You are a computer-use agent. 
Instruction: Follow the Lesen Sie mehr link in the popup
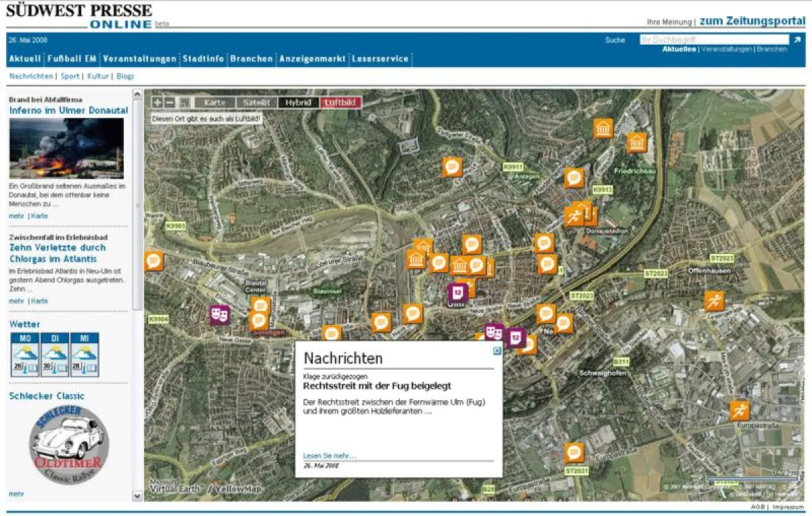[x=330, y=456]
